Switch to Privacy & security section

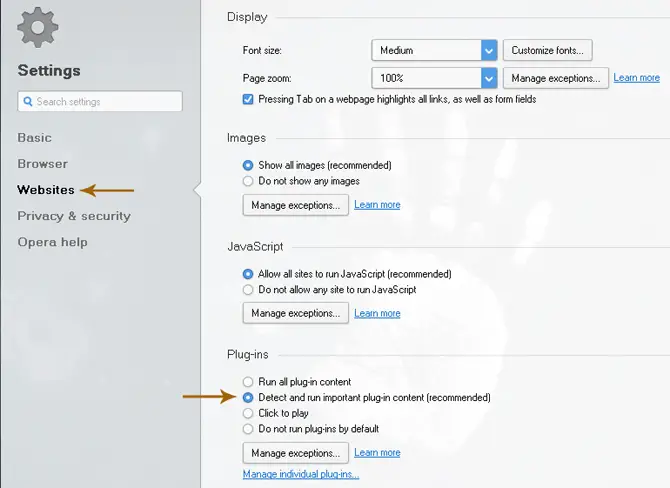point(74,216)
